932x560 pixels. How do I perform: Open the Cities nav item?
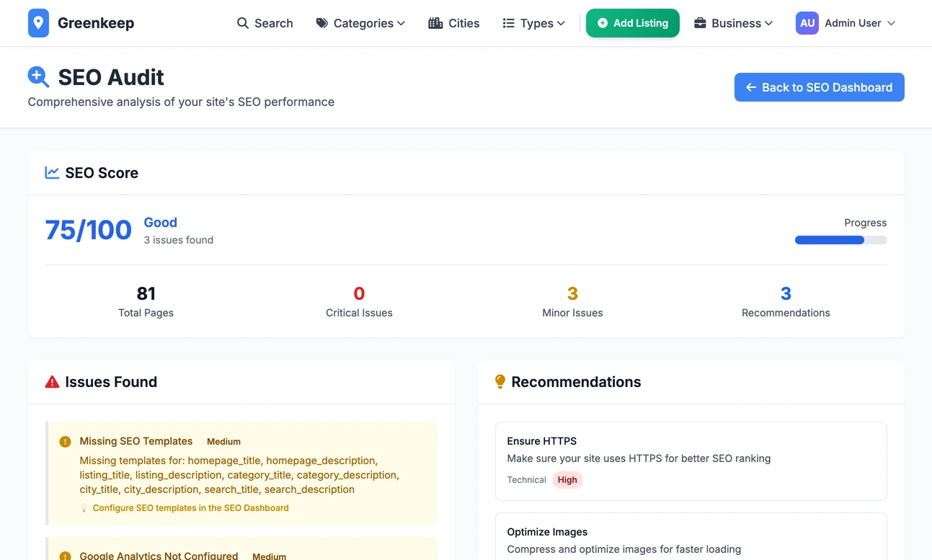coord(454,23)
